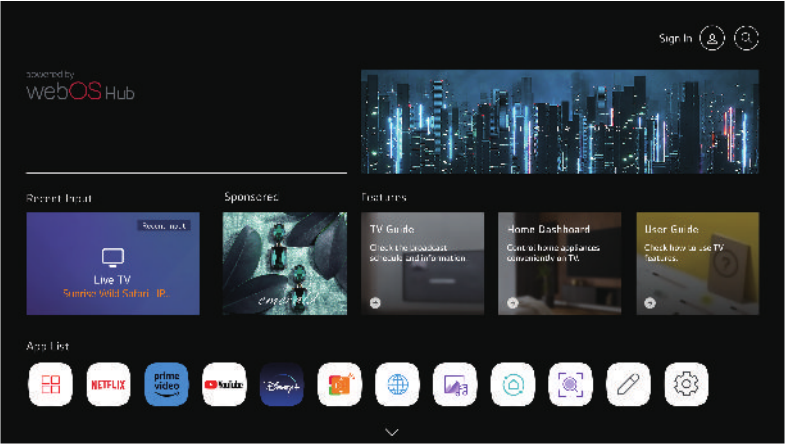
Task: Launch the YouTube app
Action: click(224, 384)
